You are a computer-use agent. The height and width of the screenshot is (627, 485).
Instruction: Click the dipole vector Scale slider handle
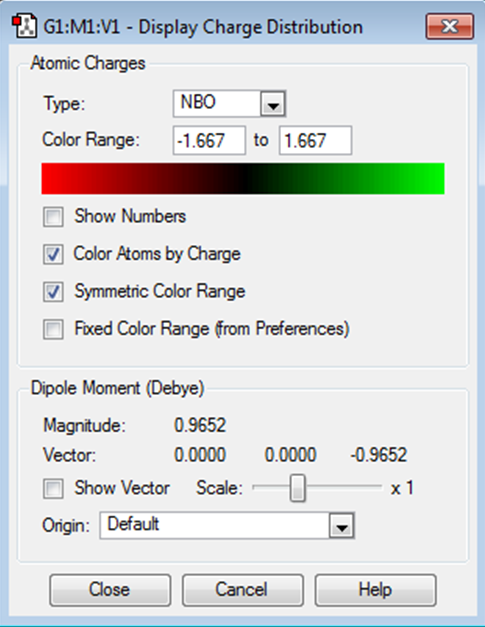pos(297,488)
